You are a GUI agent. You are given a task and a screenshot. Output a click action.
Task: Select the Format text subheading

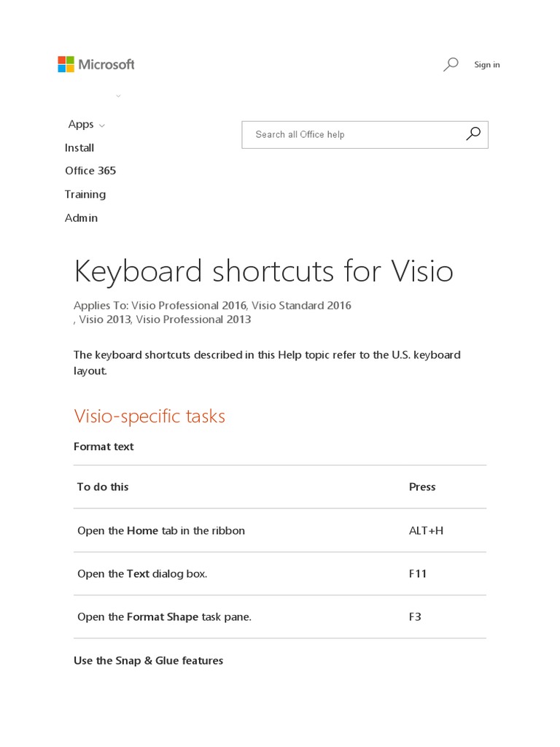(x=104, y=446)
